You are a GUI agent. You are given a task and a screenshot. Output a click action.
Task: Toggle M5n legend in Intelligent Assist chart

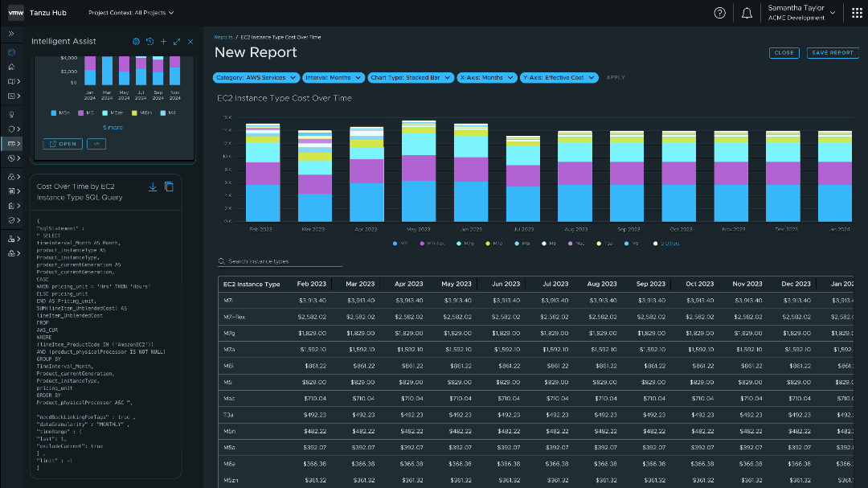60,113
